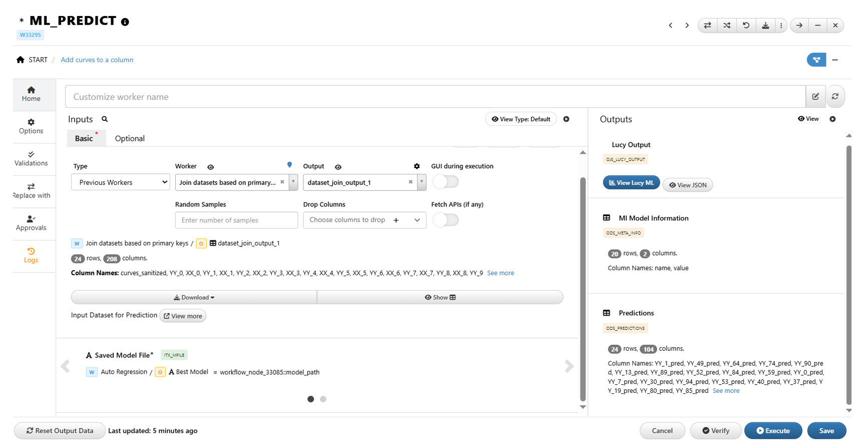The width and height of the screenshot is (868, 445).
Task: Toggle Worker visibility eye icon
Action: (211, 167)
